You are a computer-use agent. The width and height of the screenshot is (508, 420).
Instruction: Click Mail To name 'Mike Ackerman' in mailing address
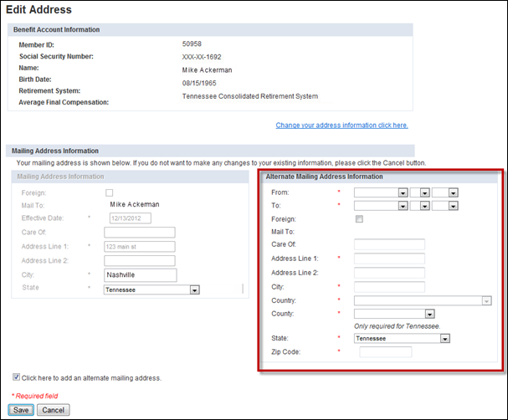pos(135,204)
